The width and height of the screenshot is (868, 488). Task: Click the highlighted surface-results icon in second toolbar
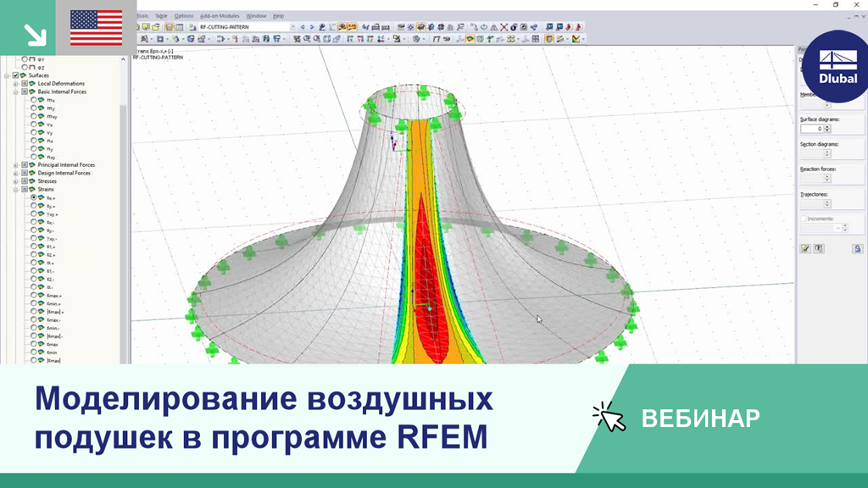(470, 39)
